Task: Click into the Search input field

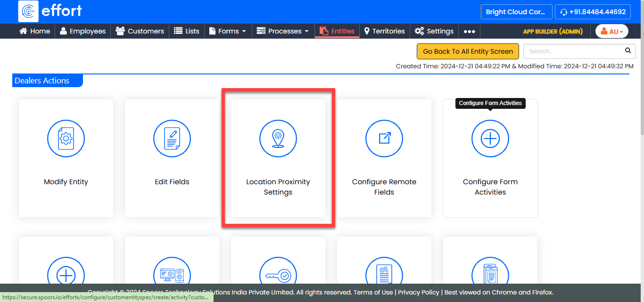Action: 573,51
